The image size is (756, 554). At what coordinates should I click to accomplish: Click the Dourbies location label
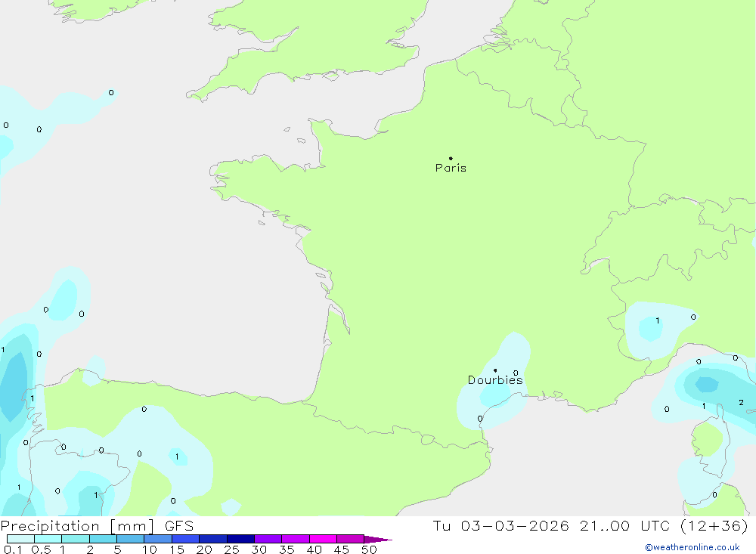[495, 380]
